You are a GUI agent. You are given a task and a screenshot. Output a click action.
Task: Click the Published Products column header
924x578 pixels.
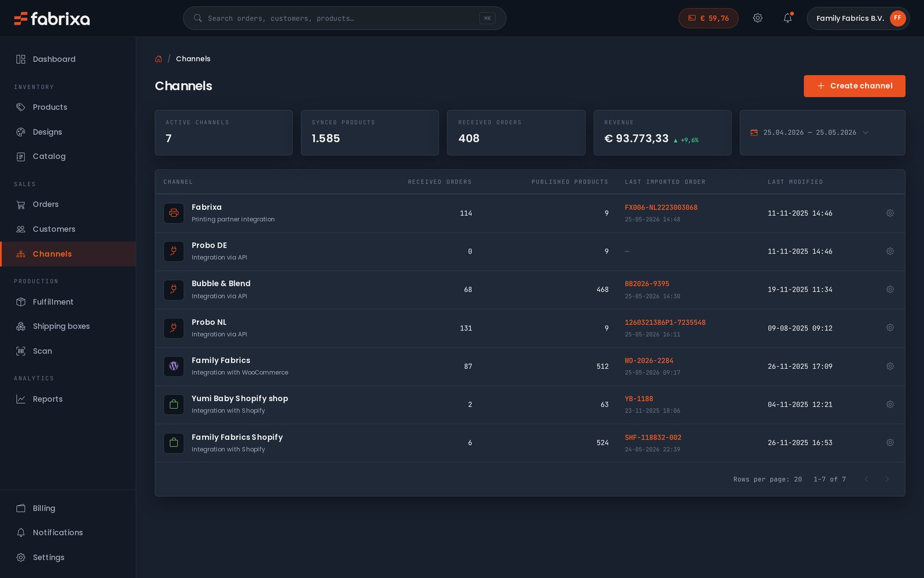(569, 182)
